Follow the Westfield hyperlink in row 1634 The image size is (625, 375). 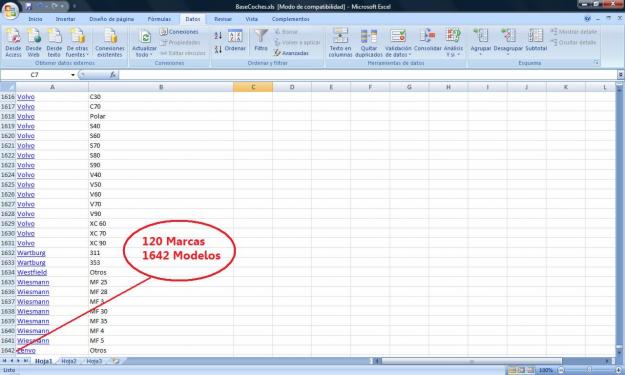(32, 272)
